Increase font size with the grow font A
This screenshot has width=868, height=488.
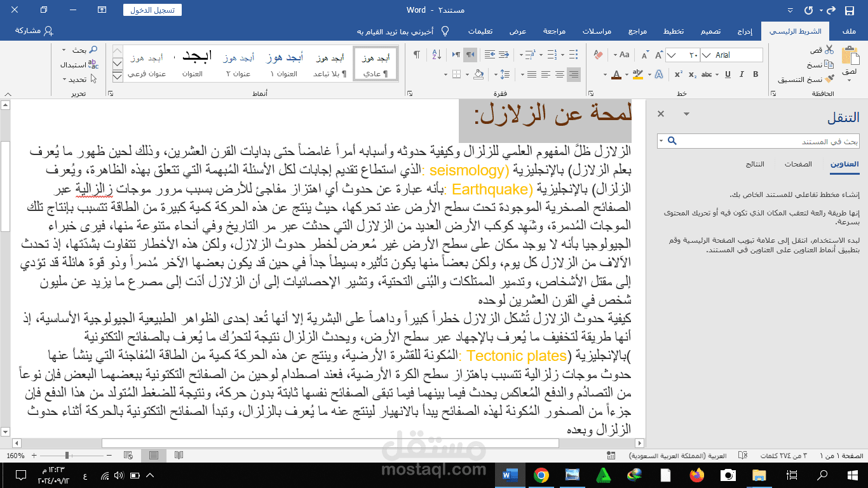pos(658,55)
